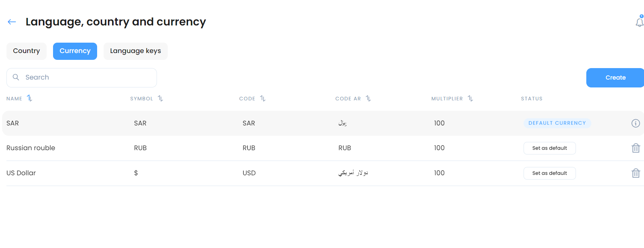Open the Language keys tab
Image resolution: width=644 pixels, height=248 pixels.
(135, 51)
